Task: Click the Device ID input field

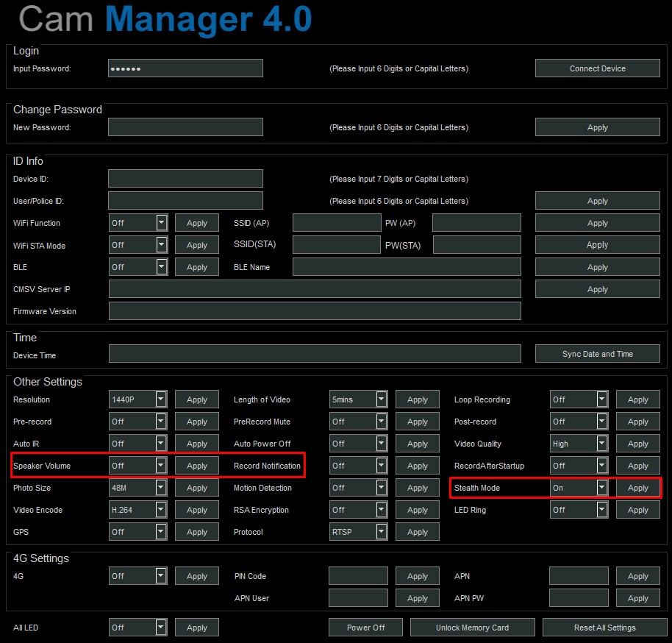Action: point(185,179)
